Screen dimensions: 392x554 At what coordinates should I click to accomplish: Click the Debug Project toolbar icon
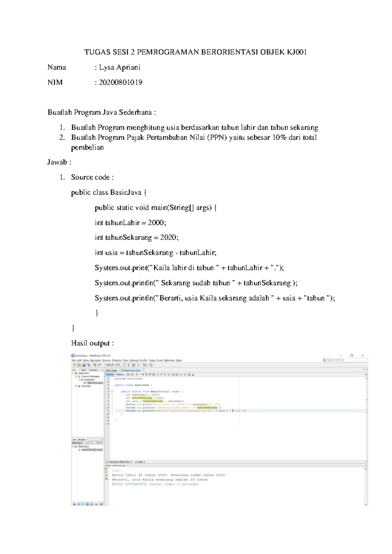pos(144,365)
